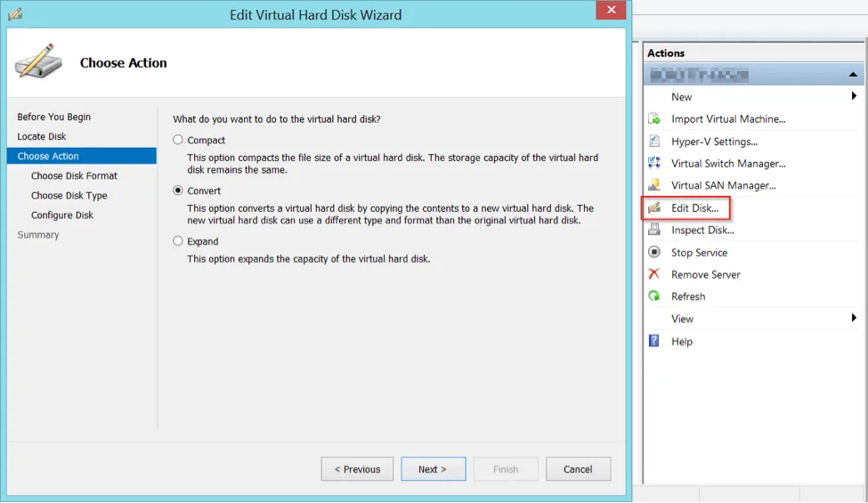Click the green Refresh icon
868x503 pixels.
click(654, 296)
